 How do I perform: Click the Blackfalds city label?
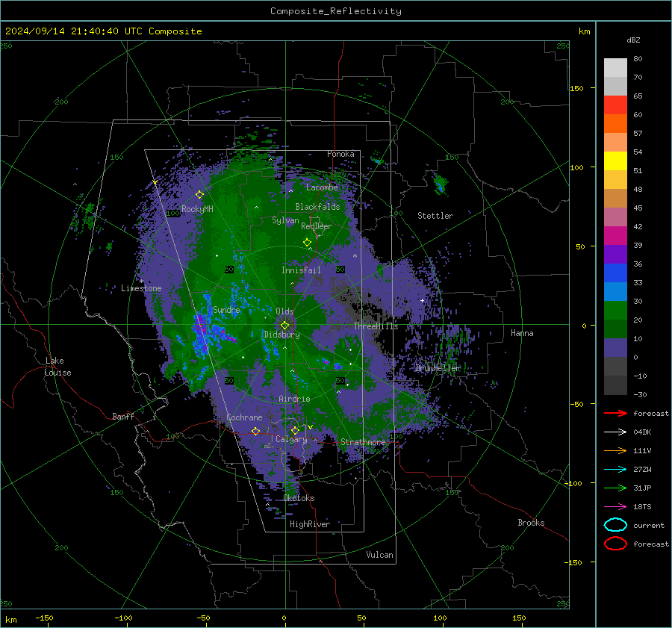(x=317, y=207)
